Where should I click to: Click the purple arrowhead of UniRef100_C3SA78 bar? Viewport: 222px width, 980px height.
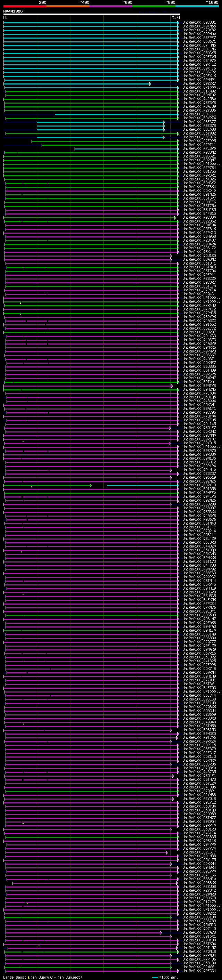(x=161, y=932)
